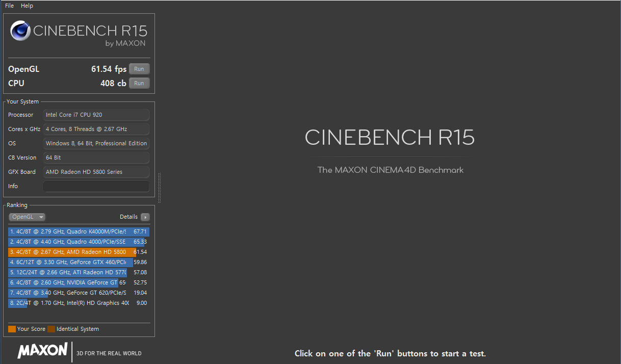Select ranking row 2 Quadro 4000
Viewport: 621px width, 364px height.
[x=79, y=242]
